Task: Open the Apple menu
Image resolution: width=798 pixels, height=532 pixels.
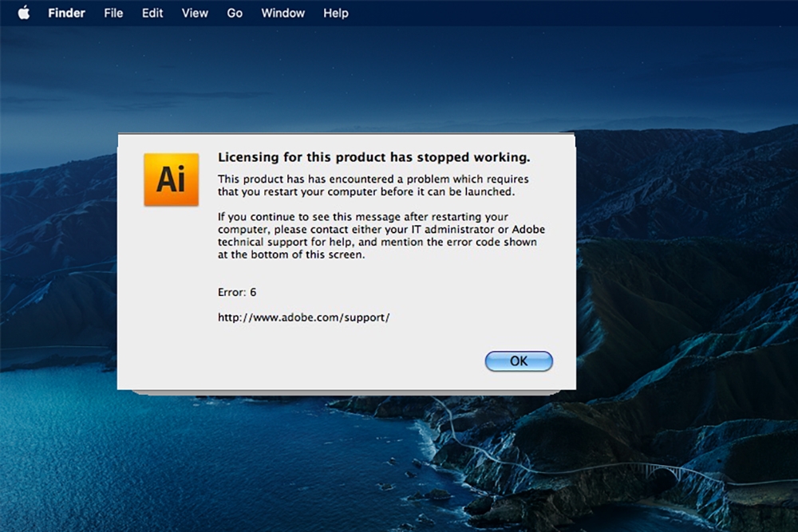Action: tap(24, 13)
